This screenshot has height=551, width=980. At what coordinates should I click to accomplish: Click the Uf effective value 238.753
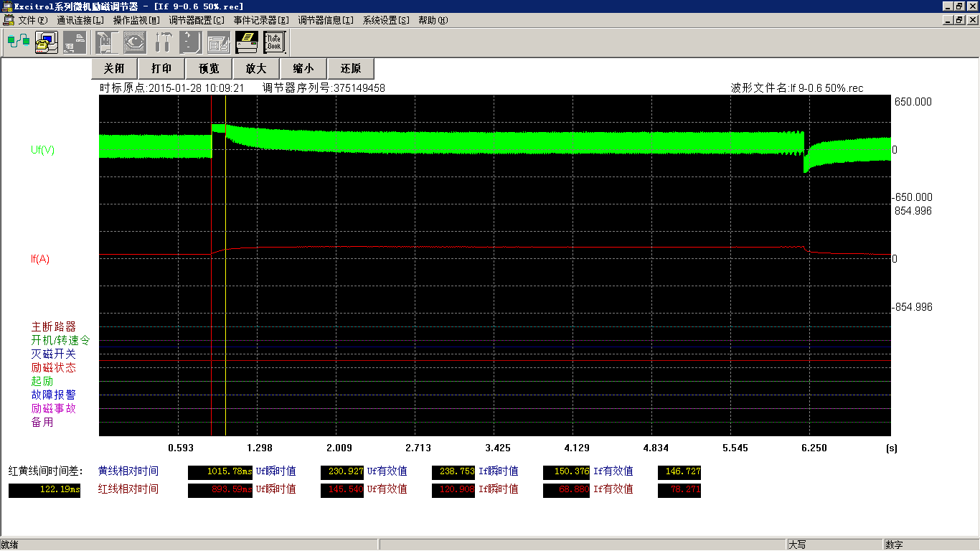click(453, 472)
